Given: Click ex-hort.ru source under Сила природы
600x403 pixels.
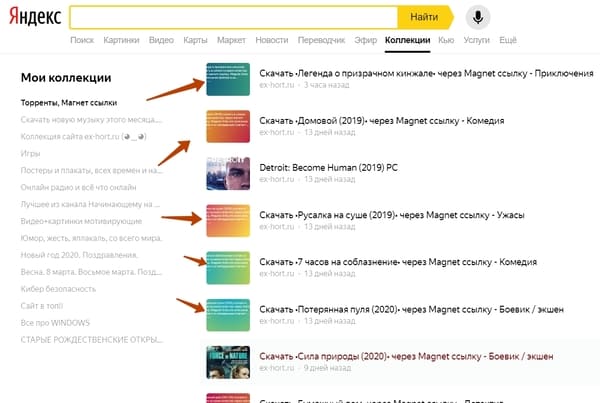Looking at the screenshot, I should [x=277, y=368].
